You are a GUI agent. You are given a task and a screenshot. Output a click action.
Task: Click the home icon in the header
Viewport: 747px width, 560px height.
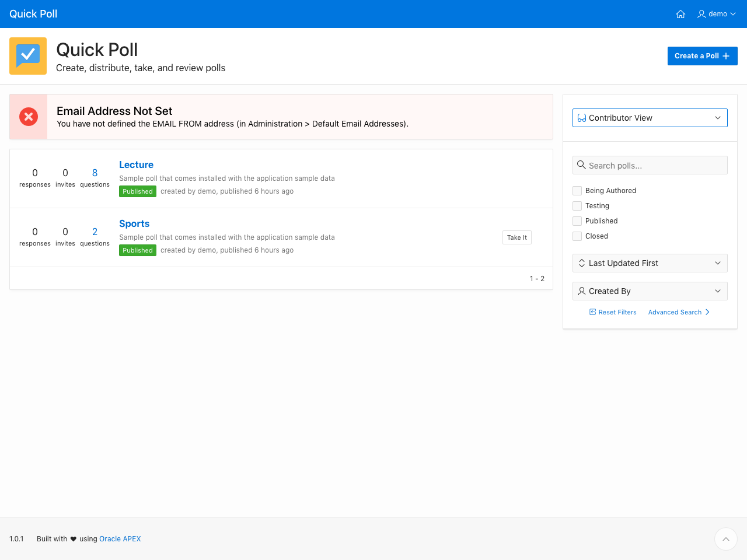click(680, 14)
